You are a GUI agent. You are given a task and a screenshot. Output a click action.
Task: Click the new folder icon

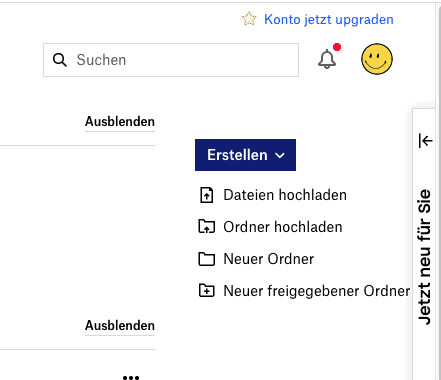pyautogui.click(x=207, y=259)
